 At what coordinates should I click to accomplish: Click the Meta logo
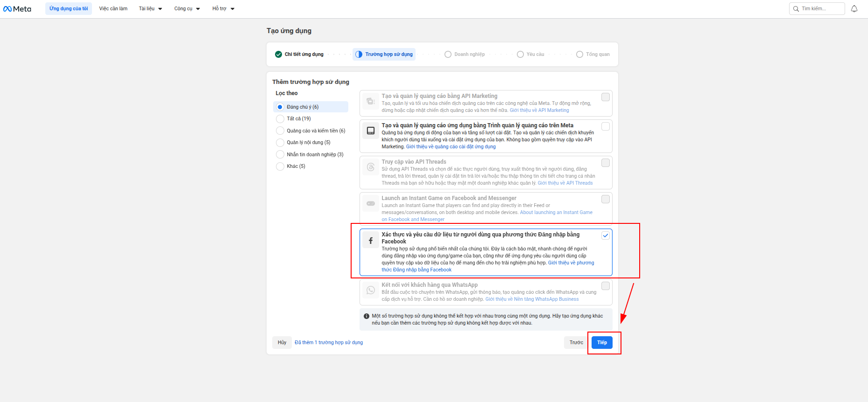tap(17, 9)
